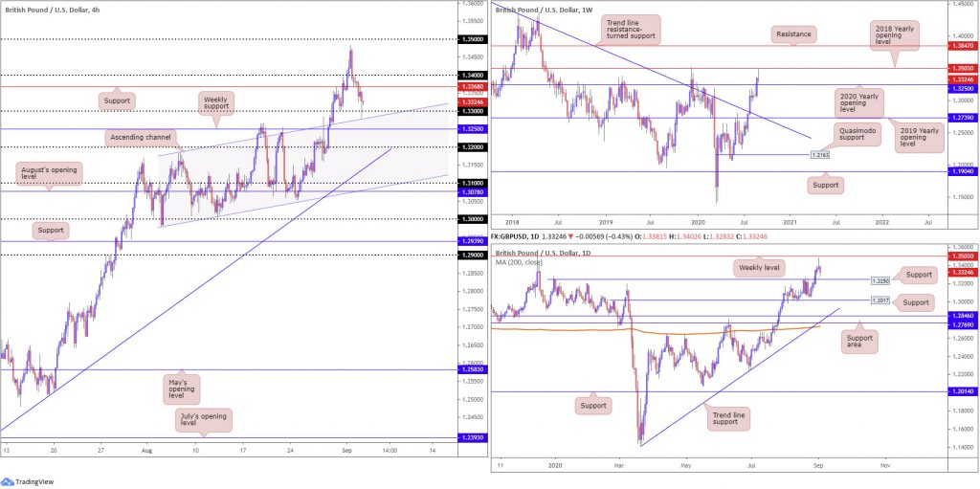
Task: Click the blue 1.30780 price label
Action: (471, 192)
